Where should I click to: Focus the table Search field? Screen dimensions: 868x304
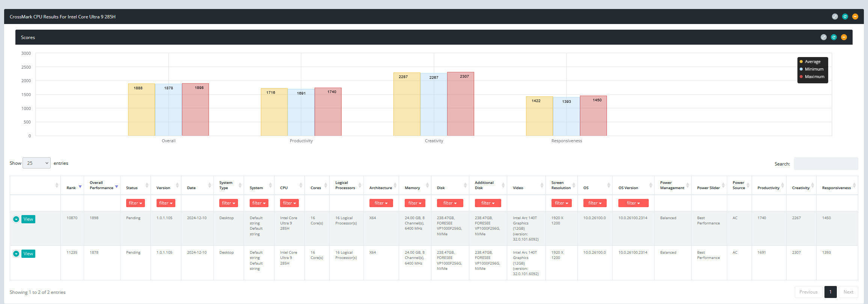click(x=826, y=164)
